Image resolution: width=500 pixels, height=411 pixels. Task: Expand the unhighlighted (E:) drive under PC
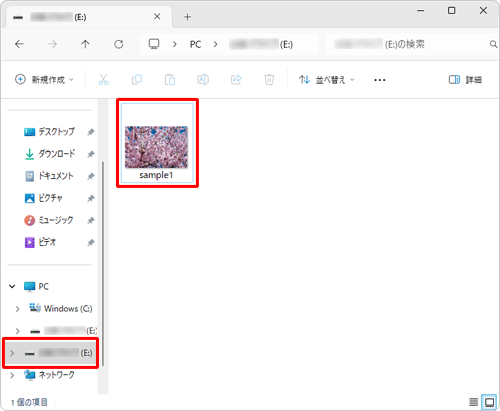click(18, 331)
